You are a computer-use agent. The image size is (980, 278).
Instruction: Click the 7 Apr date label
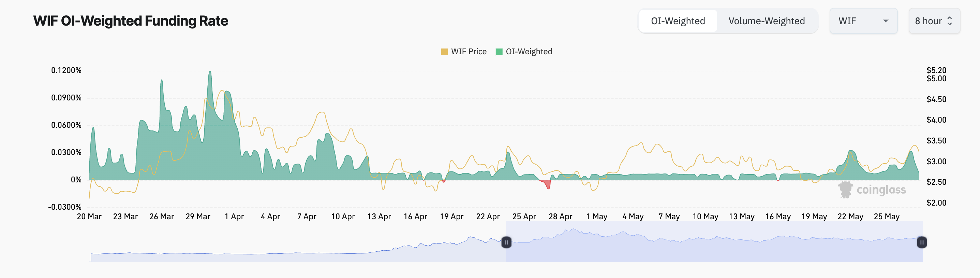tap(307, 217)
